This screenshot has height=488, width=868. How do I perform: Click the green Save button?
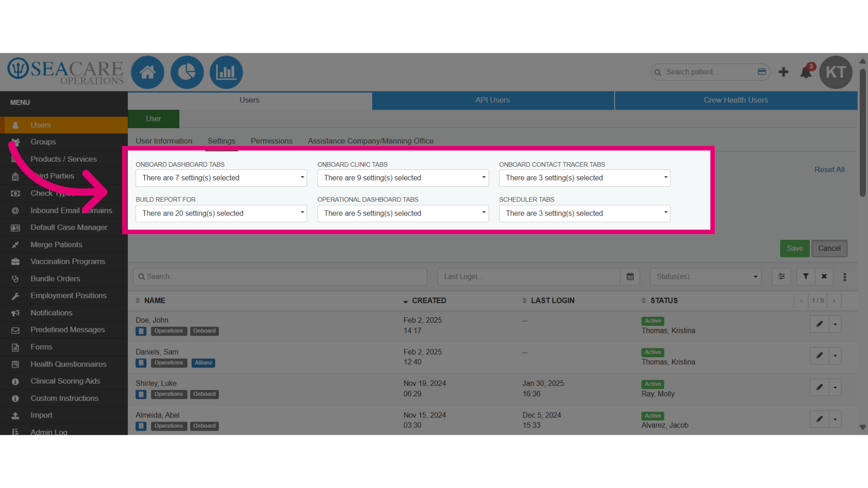795,249
